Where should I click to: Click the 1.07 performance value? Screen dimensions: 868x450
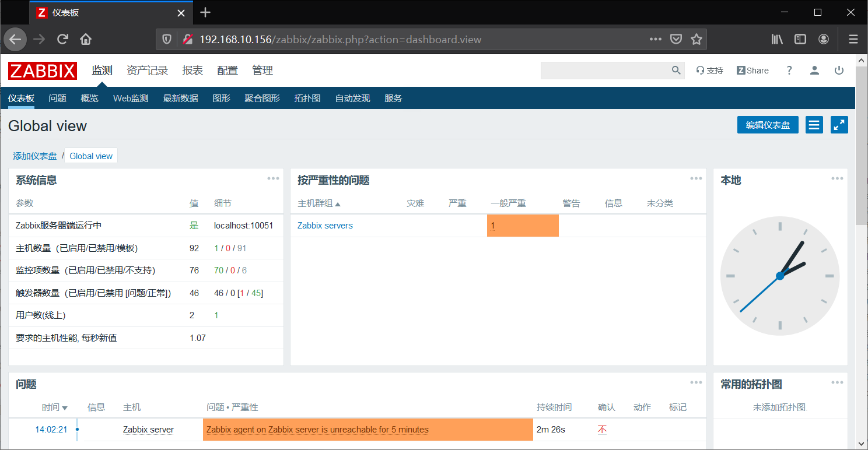[x=198, y=337]
